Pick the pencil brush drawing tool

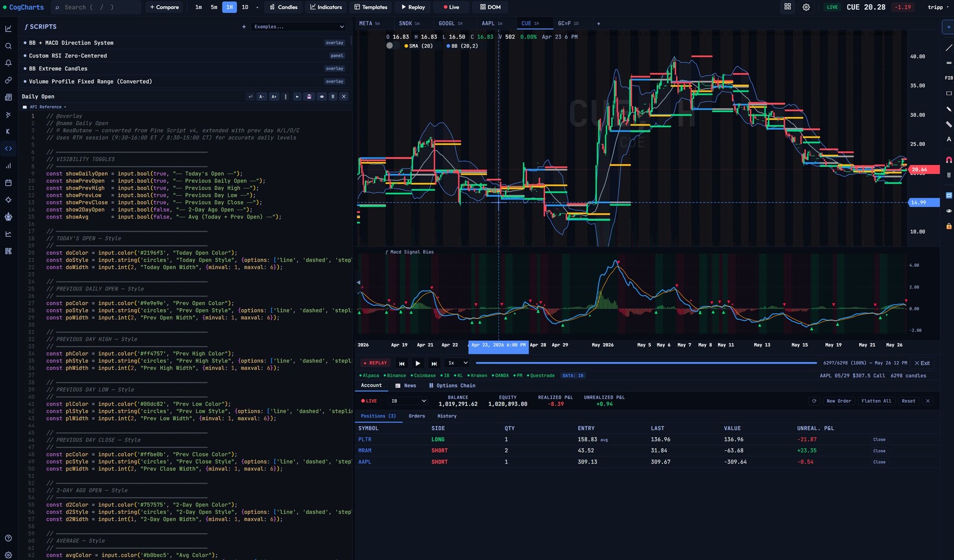949,109
